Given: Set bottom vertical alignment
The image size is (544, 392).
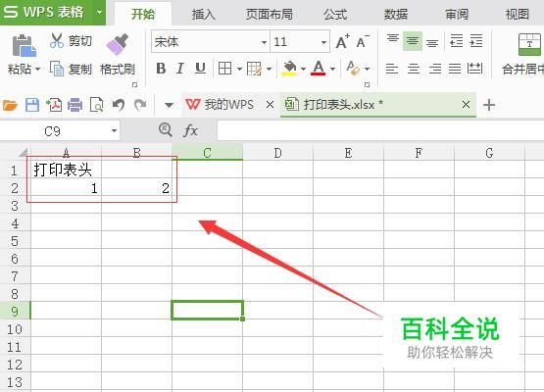Looking at the screenshot, I should point(432,42).
